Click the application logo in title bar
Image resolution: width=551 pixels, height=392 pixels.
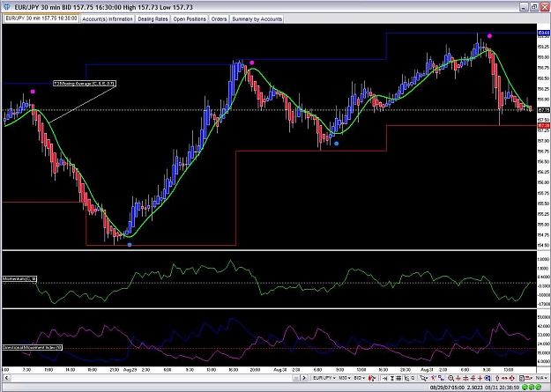tap(7, 7)
